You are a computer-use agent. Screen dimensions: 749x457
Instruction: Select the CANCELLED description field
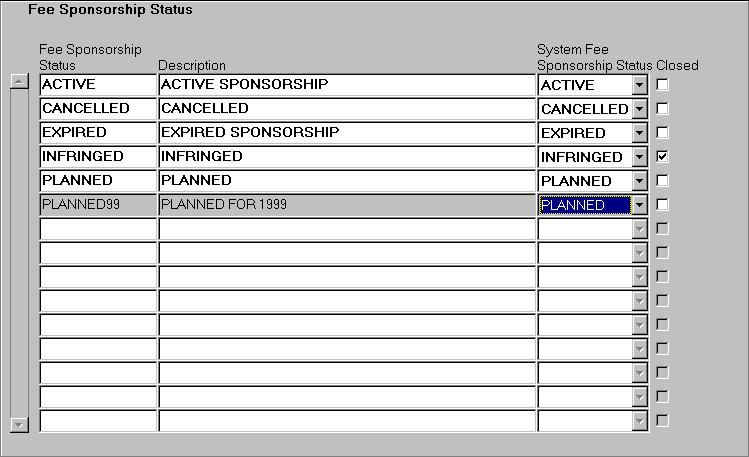point(346,109)
